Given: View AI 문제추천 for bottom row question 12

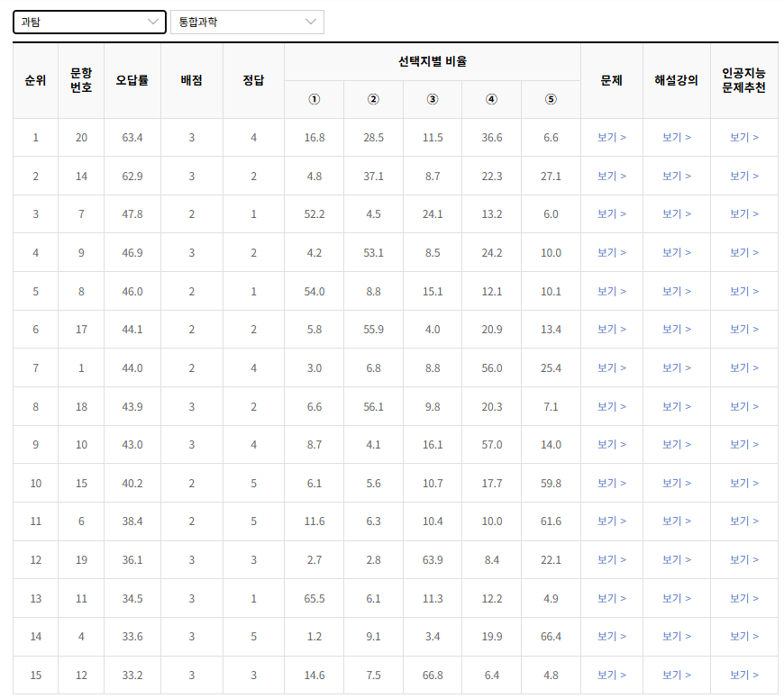Looking at the screenshot, I should 743,675.
